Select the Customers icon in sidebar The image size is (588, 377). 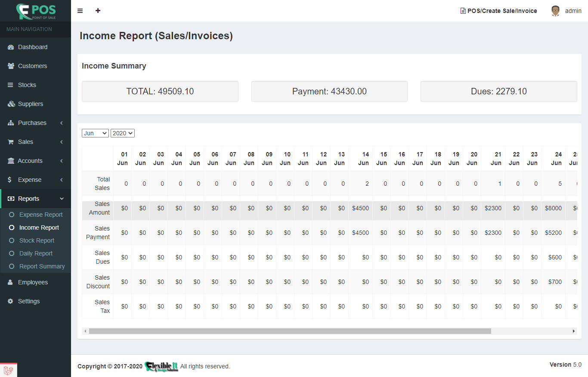click(9, 66)
